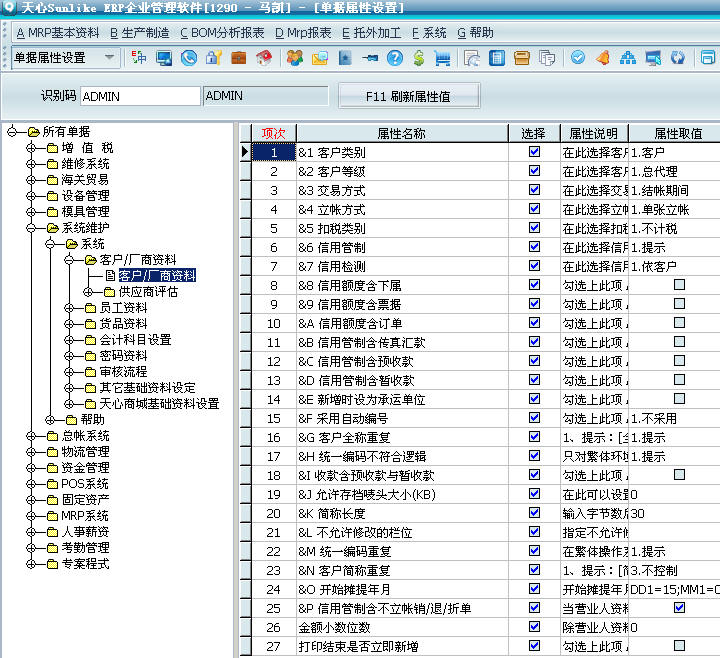Click the blue shopping cart icon
The height and width of the screenshot is (658, 720).
[x=442, y=58]
